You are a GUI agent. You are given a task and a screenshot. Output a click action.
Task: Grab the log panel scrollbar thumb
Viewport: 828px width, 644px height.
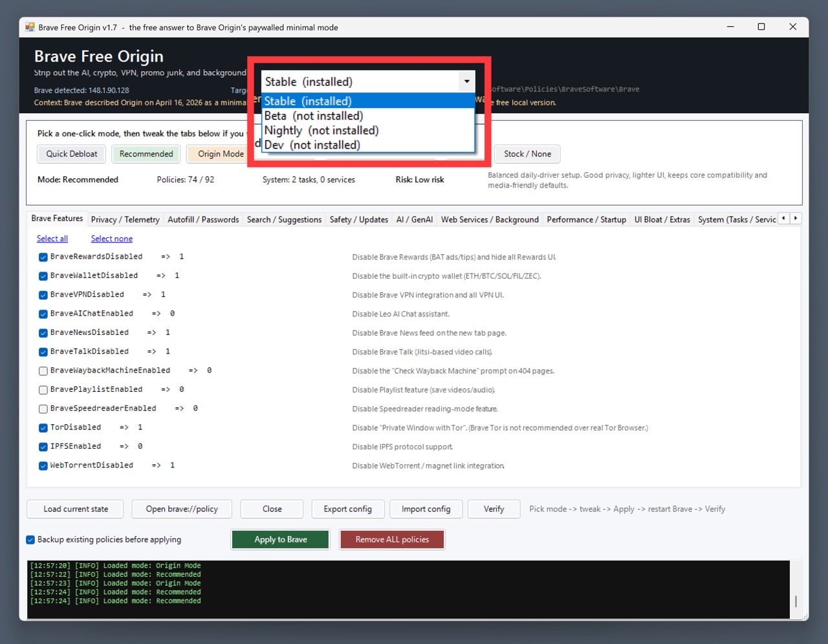tap(796, 601)
